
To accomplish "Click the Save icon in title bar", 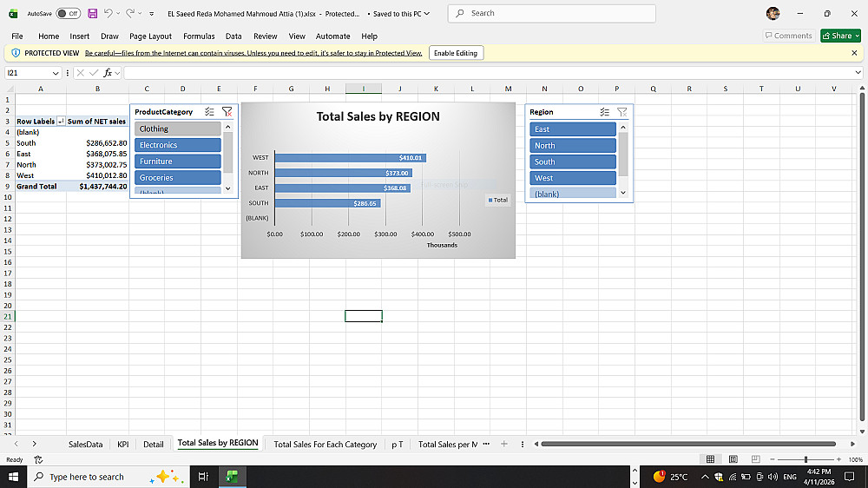I will (93, 13).
